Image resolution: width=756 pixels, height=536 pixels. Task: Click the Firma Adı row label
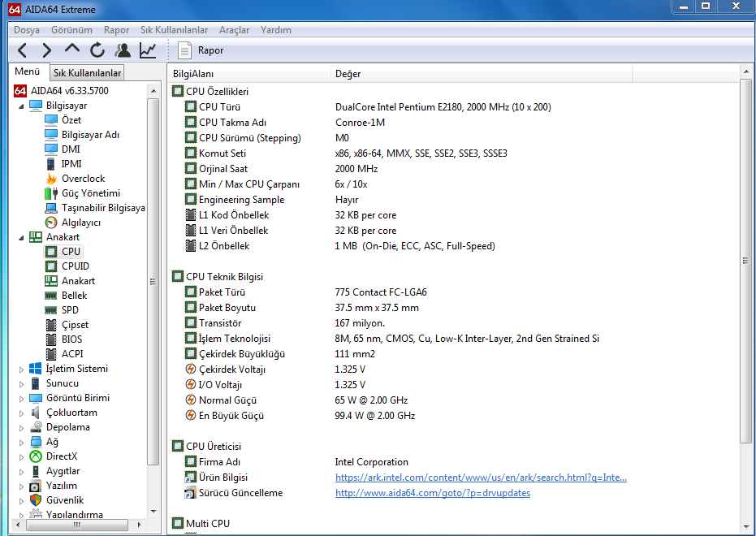219,462
